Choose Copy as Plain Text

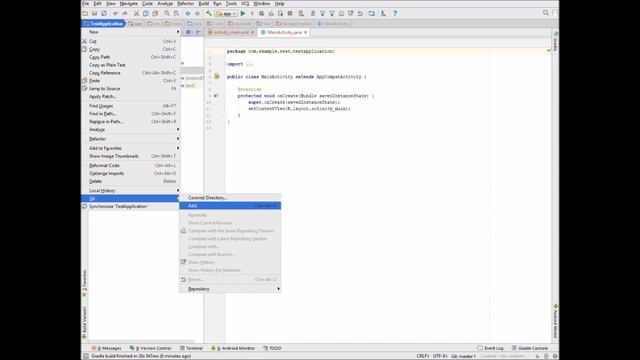131,65
